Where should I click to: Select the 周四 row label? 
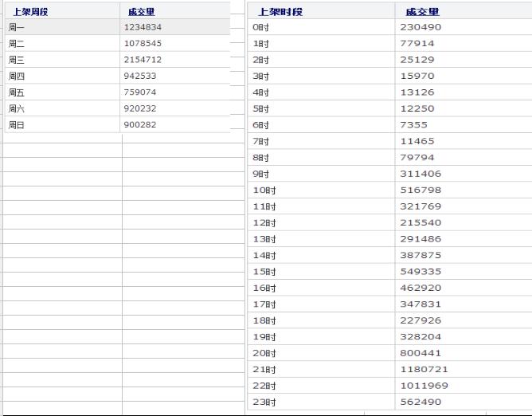tap(16, 76)
